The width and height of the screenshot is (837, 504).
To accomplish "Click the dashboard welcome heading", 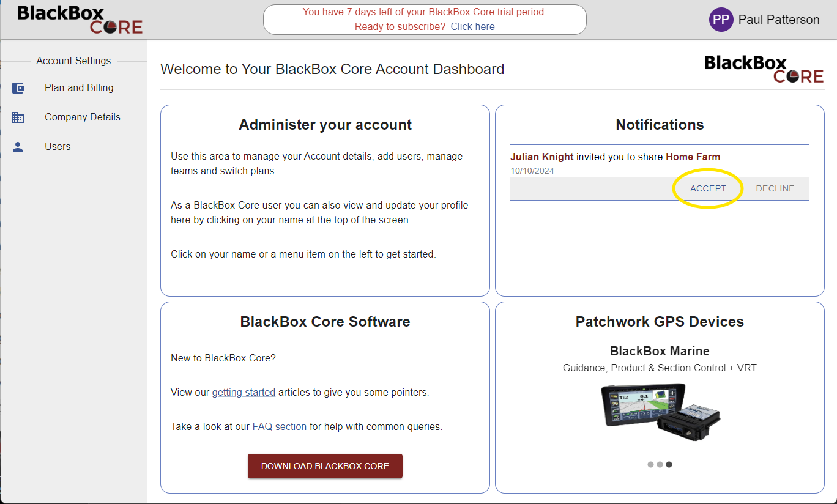I will point(332,69).
